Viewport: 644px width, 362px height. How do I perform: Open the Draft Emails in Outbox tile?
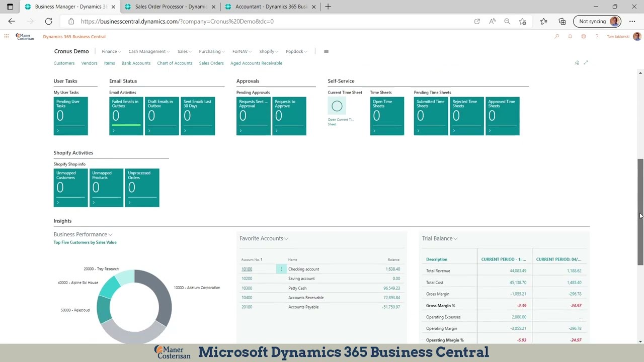162,116
